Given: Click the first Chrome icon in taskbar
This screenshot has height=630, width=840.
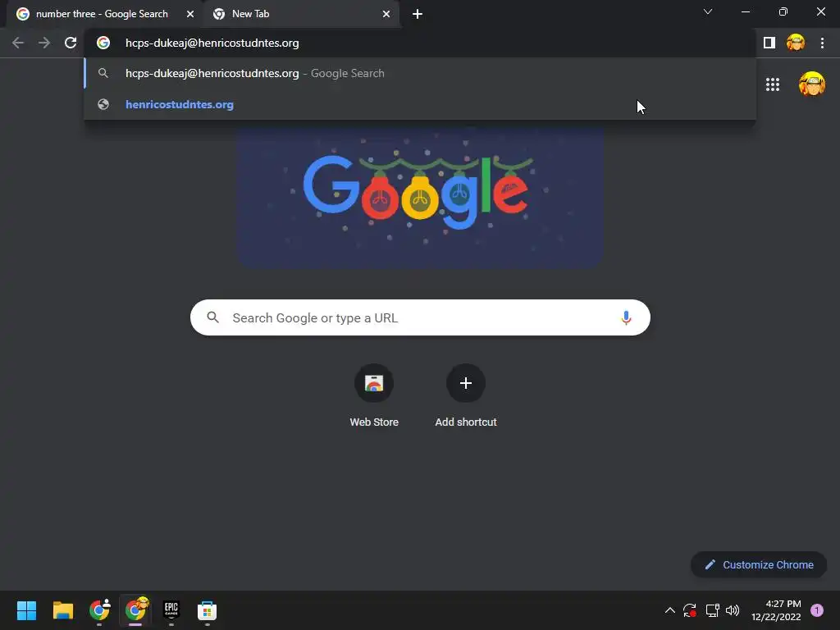Looking at the screenshot, I should [x=99, y=610].
